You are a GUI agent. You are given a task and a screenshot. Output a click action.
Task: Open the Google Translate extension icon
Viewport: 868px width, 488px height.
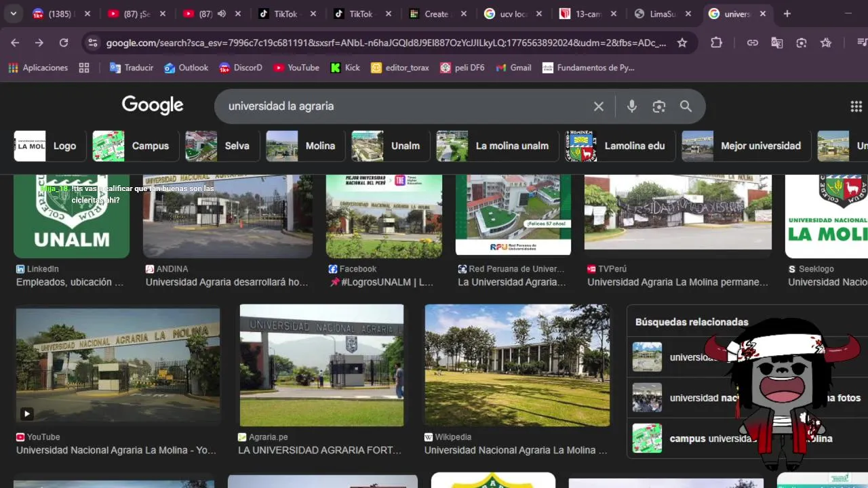(x=777, y=43)
